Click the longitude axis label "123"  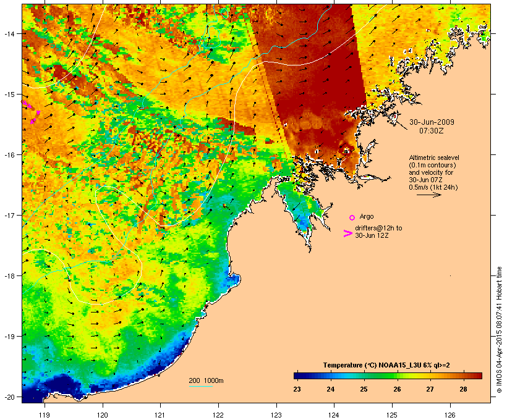tap(276, 415)
